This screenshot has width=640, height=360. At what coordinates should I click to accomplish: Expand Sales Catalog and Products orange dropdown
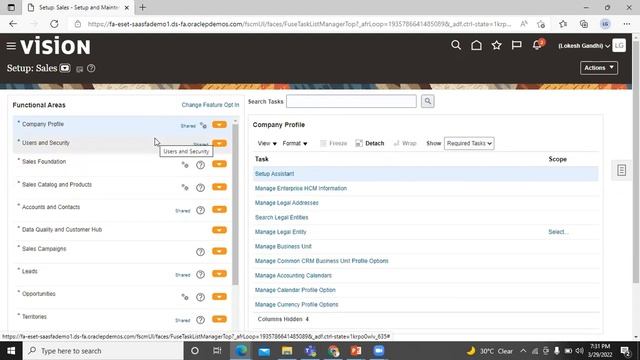[219, 187]
